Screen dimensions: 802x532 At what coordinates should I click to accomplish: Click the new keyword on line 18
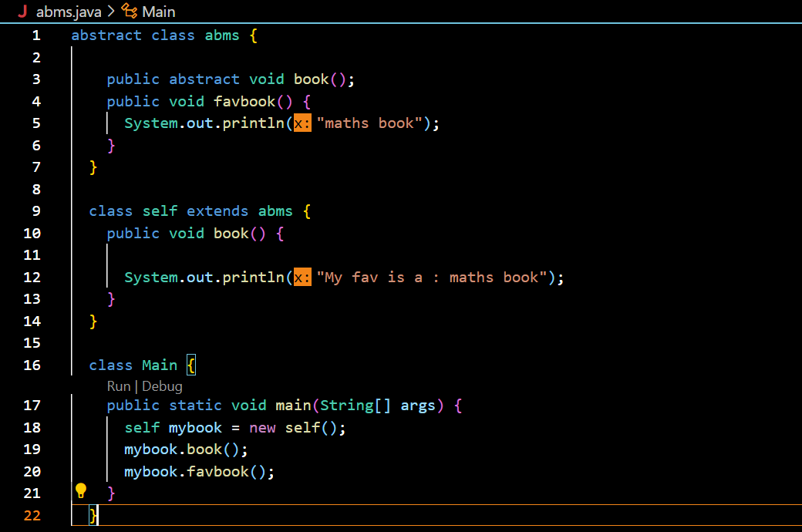coord(262,428)
